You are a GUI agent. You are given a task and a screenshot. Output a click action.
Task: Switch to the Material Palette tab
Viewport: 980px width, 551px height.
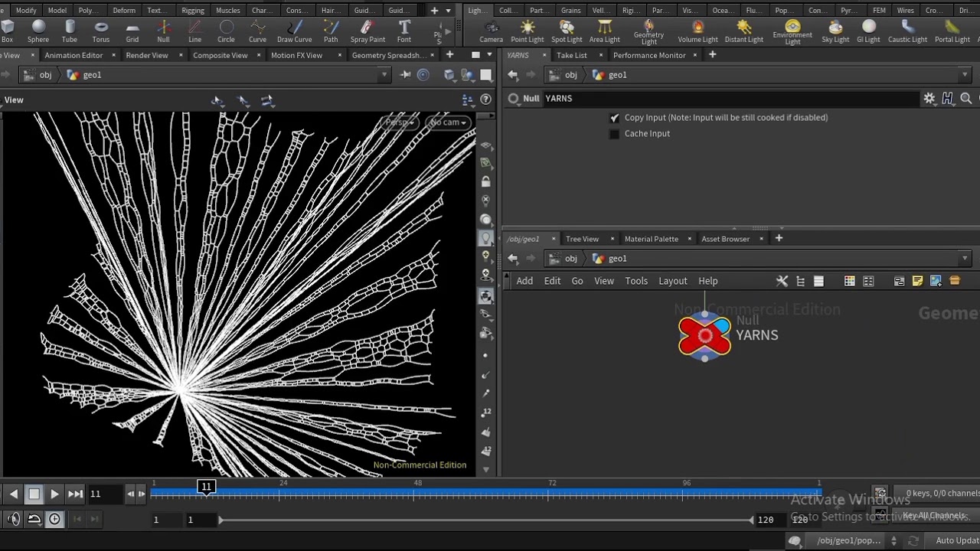652,239
